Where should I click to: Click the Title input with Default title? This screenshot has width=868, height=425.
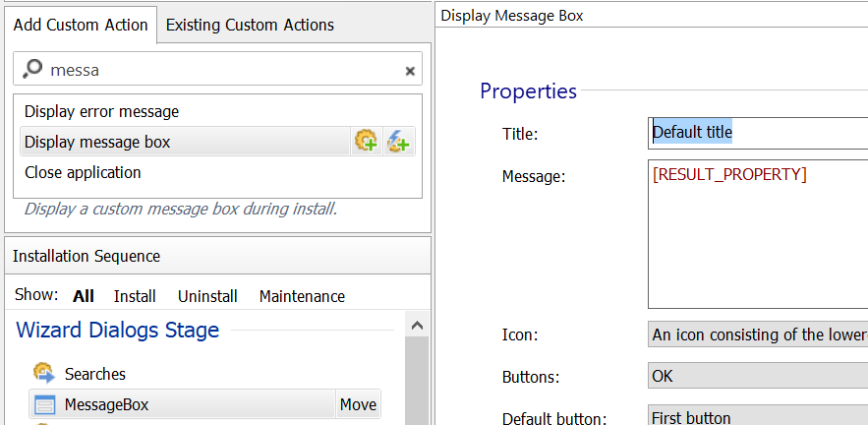click(757, 133)
